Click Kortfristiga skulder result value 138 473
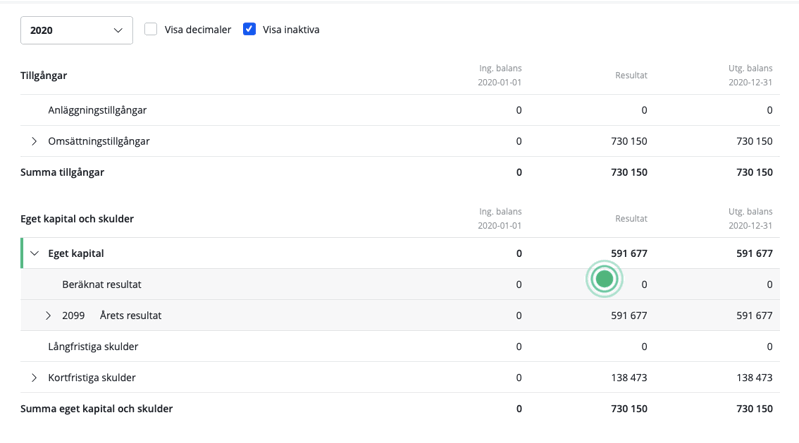The image size is (799, 443). pyautogui.click(x=628, y=378)
